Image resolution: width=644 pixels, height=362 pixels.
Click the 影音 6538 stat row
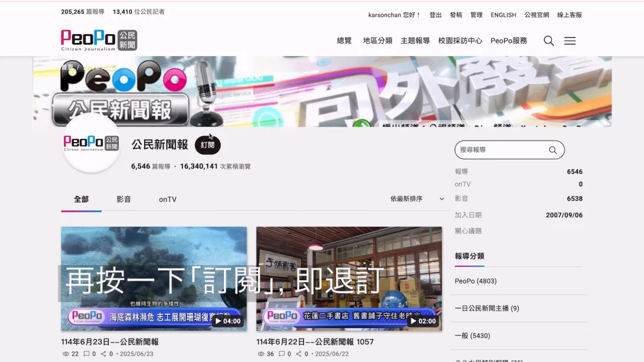point(518,198)
